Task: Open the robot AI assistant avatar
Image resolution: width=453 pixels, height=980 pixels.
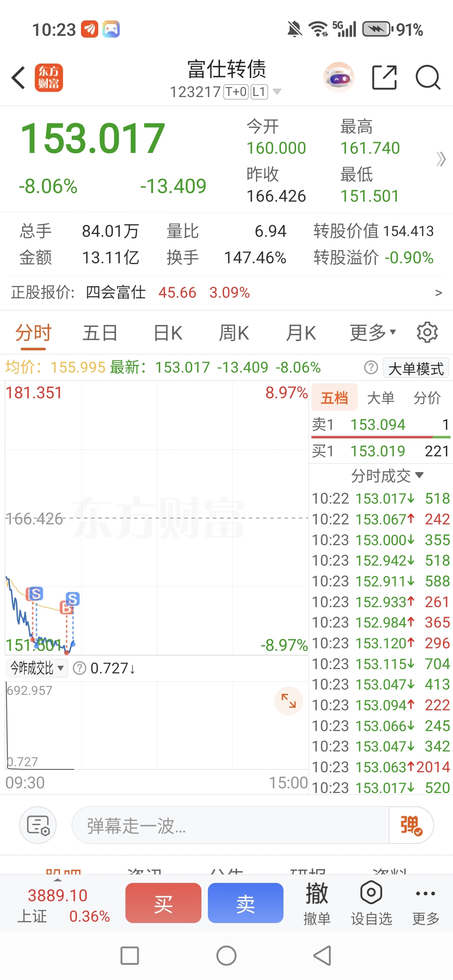Action: [338, 78]
